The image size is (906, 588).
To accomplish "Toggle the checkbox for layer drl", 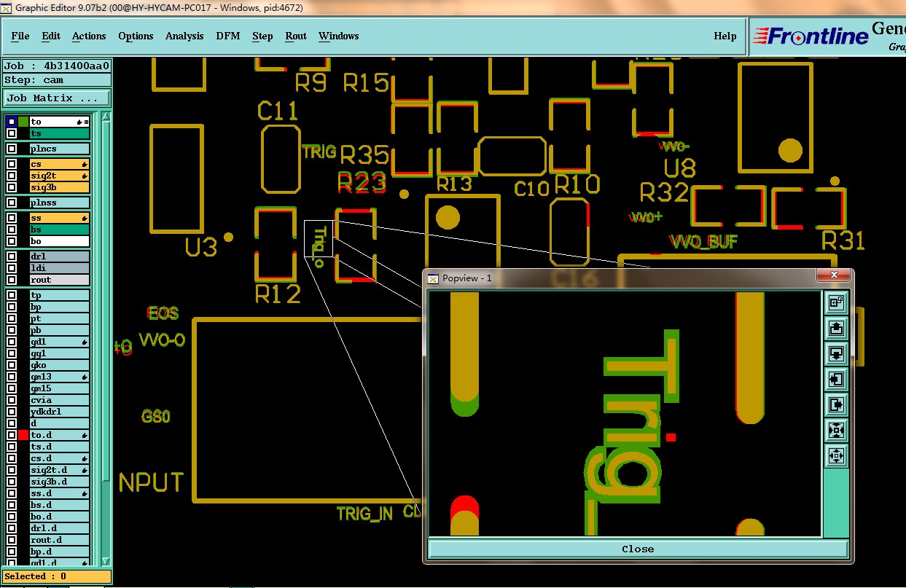I will tap(12, 256).
